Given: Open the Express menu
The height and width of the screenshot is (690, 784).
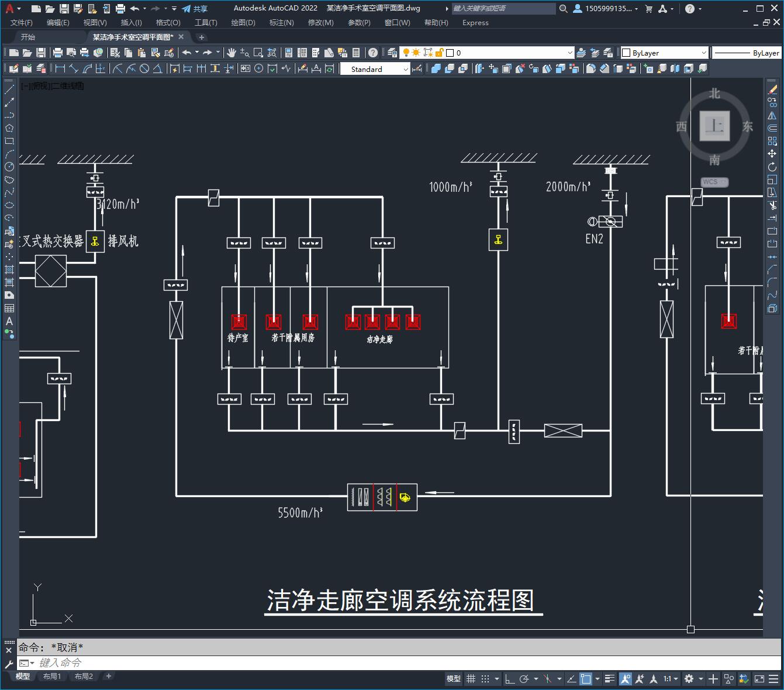Looking at the screenshot, I should tap(475, 22).
